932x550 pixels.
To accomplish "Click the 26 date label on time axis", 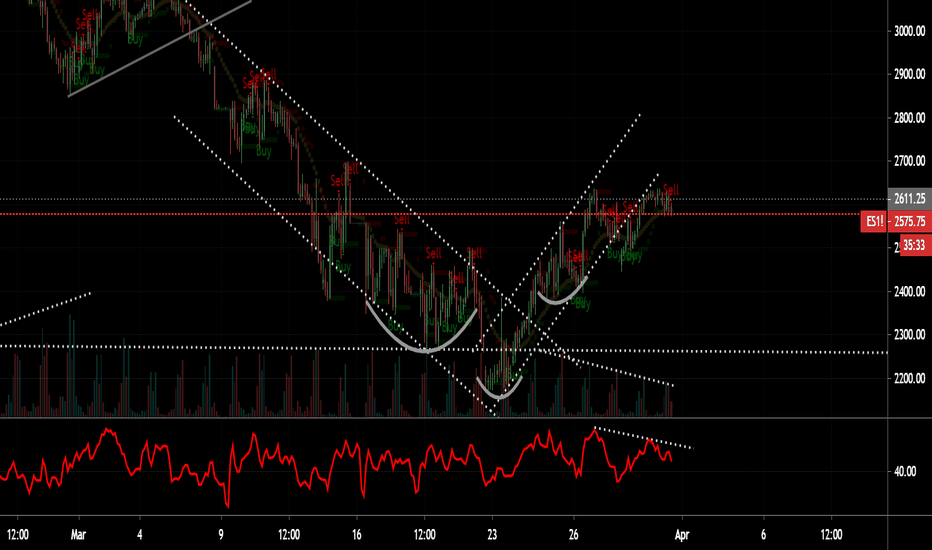I will pyautogui.click(x=574, y=535).
